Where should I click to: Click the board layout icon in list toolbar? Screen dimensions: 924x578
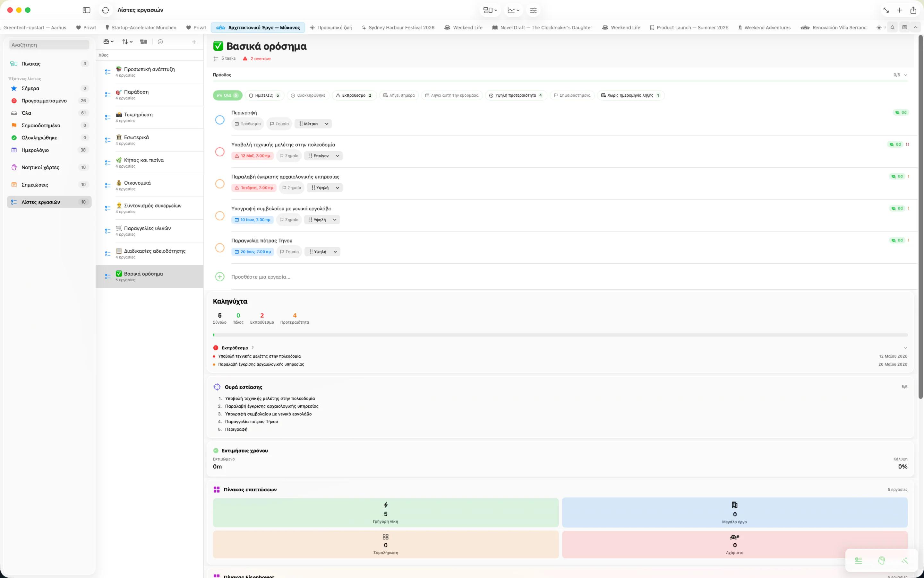point(143,42)
